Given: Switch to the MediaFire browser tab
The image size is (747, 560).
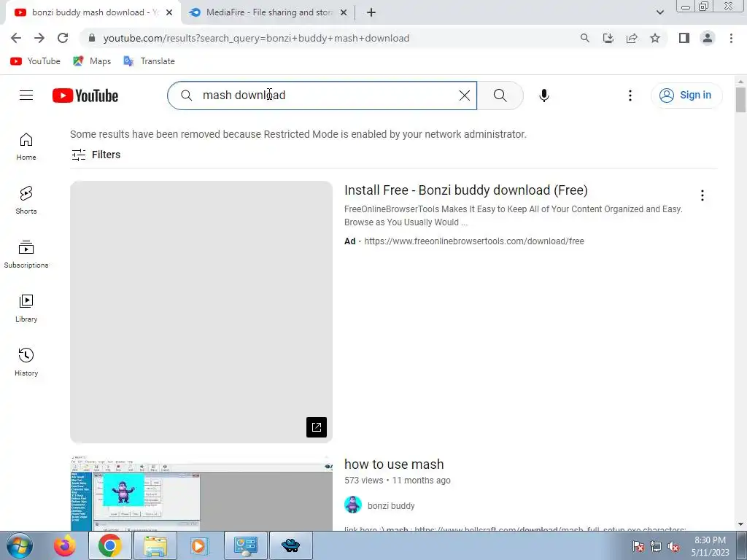Looking at the screenshot, I should click(267, 12).
